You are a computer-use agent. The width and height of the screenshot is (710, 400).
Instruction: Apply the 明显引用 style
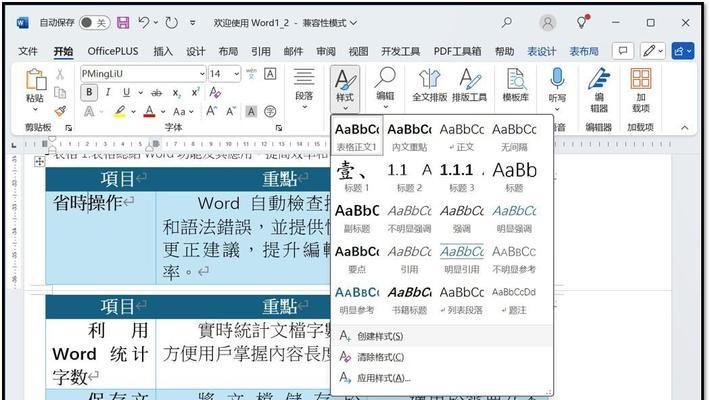coord(462,258)
